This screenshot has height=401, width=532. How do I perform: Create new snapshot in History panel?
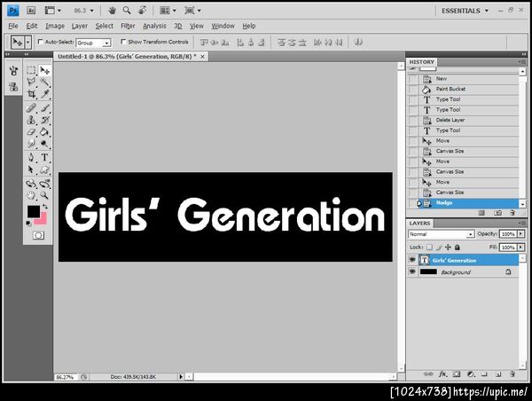(x=497, y=213)
